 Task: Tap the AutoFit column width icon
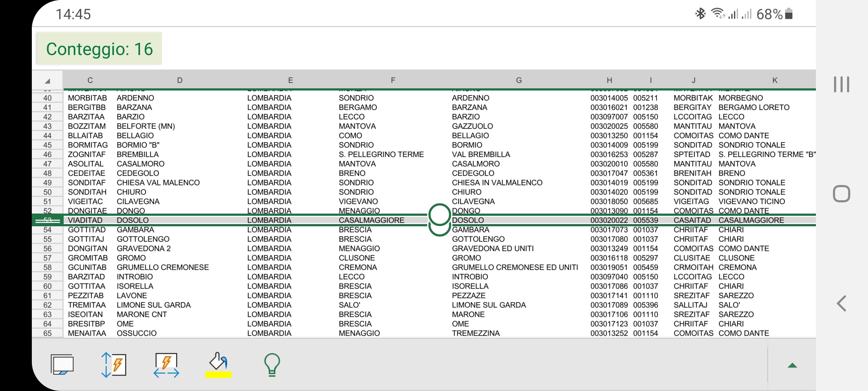(166, 365)
